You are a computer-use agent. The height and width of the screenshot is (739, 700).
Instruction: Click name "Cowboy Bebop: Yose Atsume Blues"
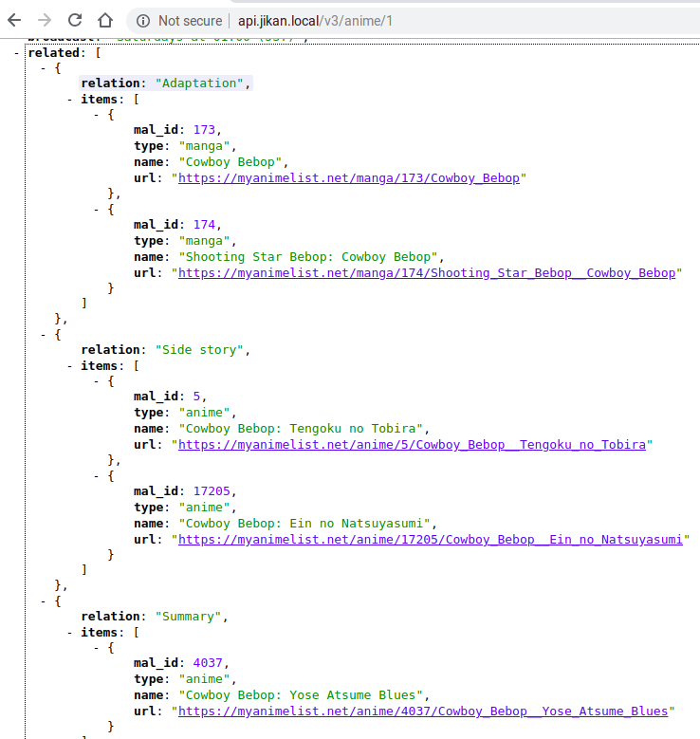click(x=301, y=695)
